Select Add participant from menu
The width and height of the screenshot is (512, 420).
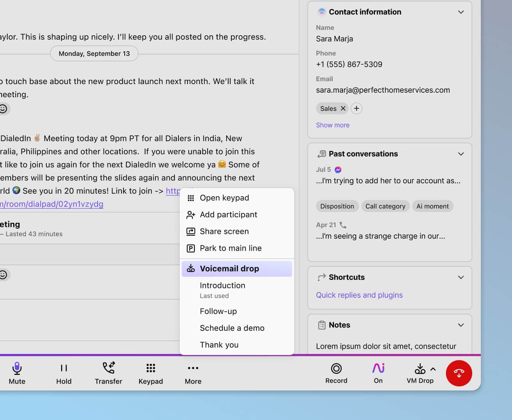point(229,215)
